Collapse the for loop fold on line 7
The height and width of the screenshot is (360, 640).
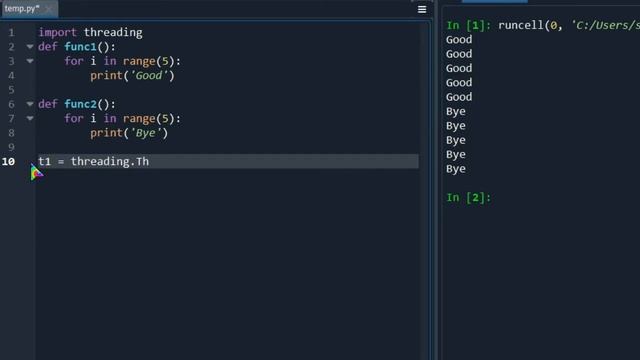[x=30, y=118]
